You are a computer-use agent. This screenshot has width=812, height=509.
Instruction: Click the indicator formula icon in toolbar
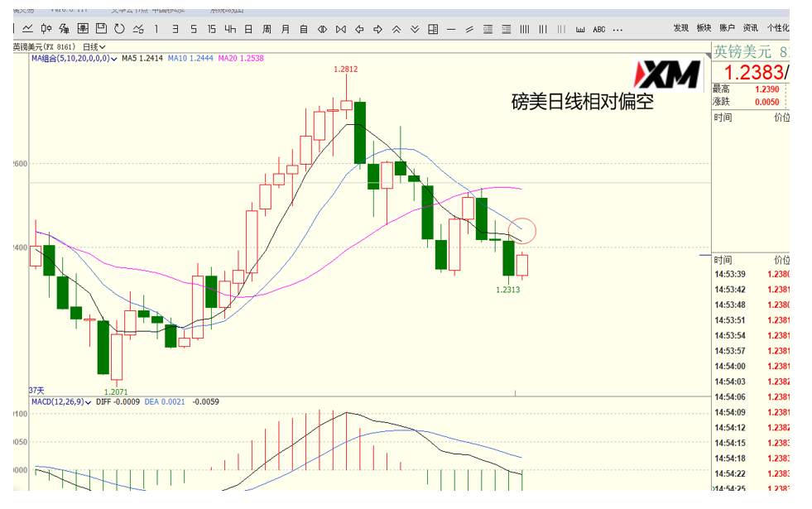(x=65, y=29)
